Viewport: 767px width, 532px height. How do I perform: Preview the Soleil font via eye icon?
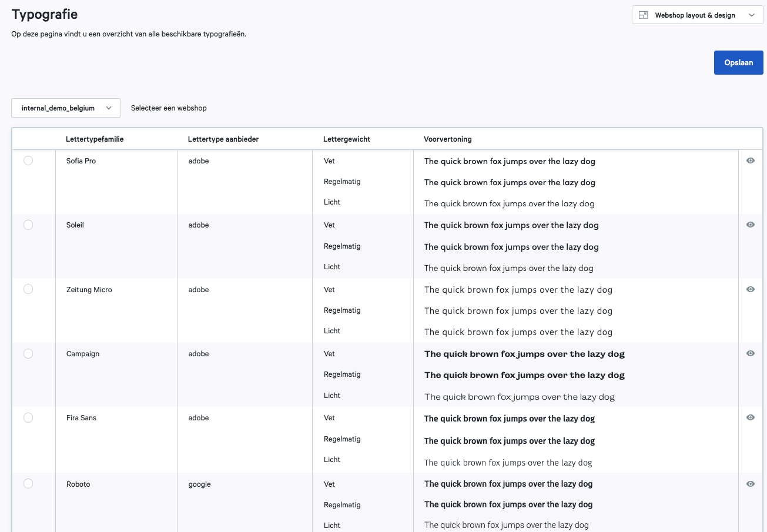click(x=751, y=225)
